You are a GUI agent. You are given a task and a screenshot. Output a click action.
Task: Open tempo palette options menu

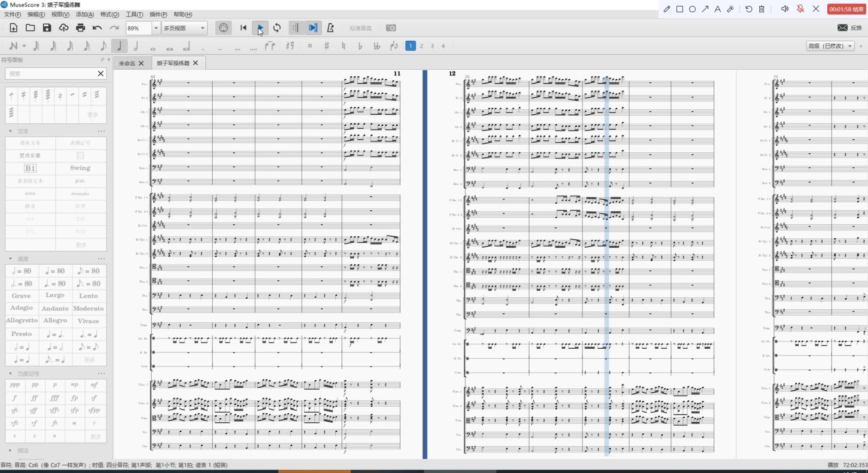pos(101,259)
